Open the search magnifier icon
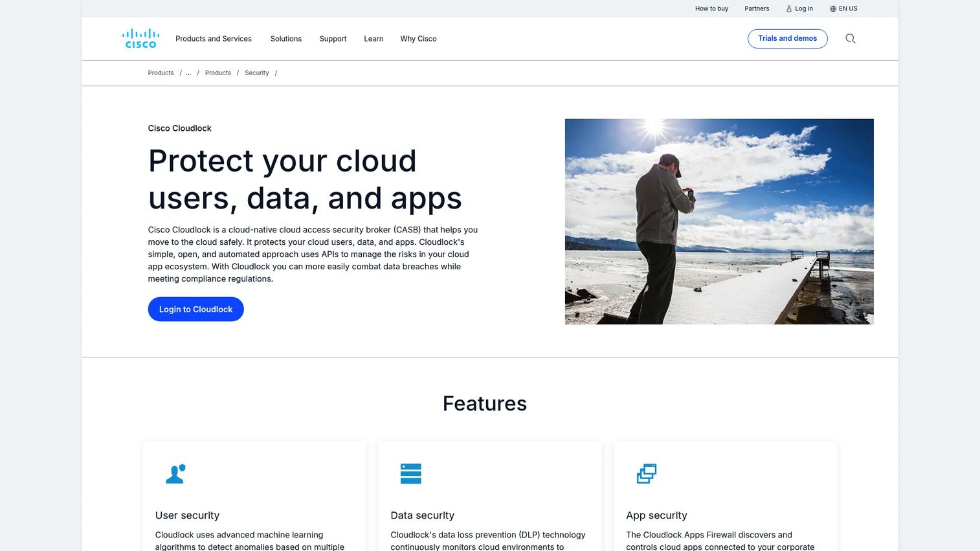The height and width of the screenshot is (551, 980). click(x=851, y=39)
